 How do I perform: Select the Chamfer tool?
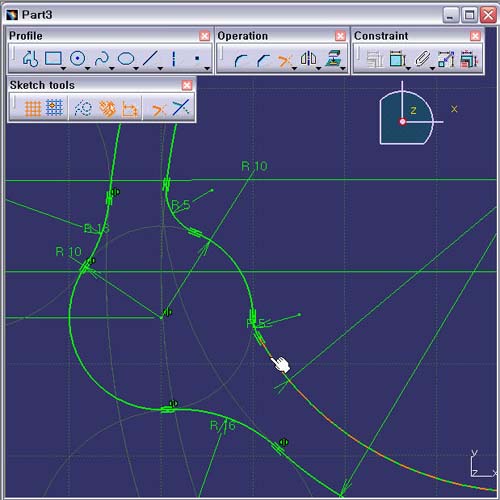[263, 60]
